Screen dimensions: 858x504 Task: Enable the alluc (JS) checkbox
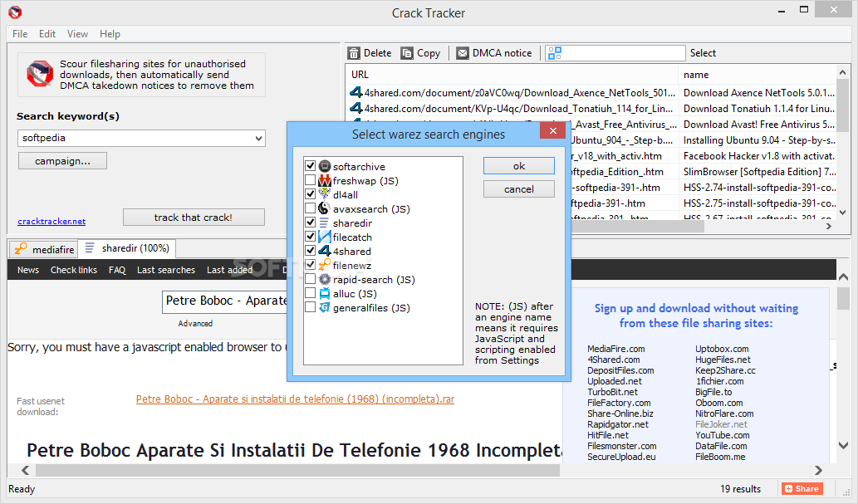coord(311,293)
